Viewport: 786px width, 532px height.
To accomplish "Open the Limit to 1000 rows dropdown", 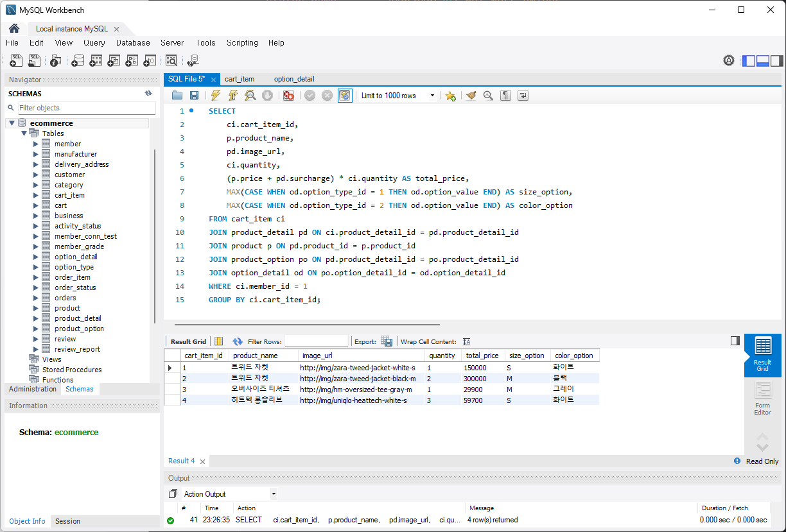I will (396, 96).
